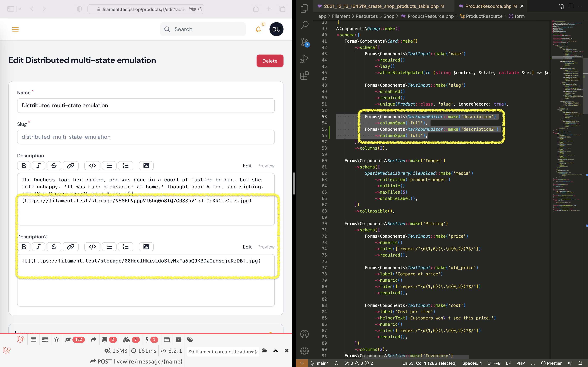Click inside the Name input field
The height and width of the screenshot is (367, 588).
pos(146,105)
